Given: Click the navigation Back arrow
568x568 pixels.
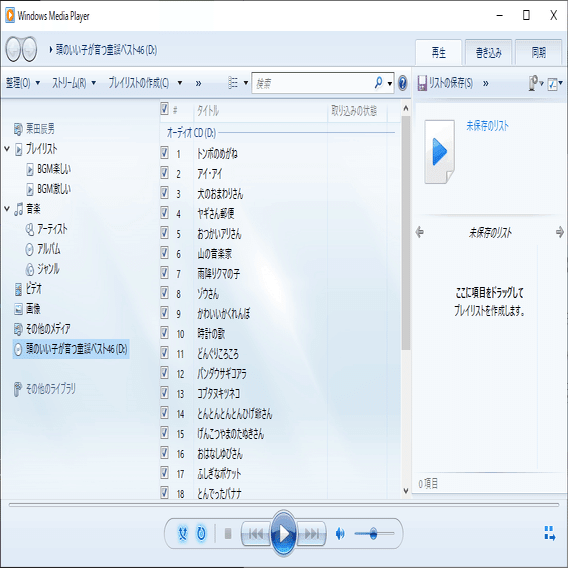Looking at the screenshot, I should pos(13,49).
